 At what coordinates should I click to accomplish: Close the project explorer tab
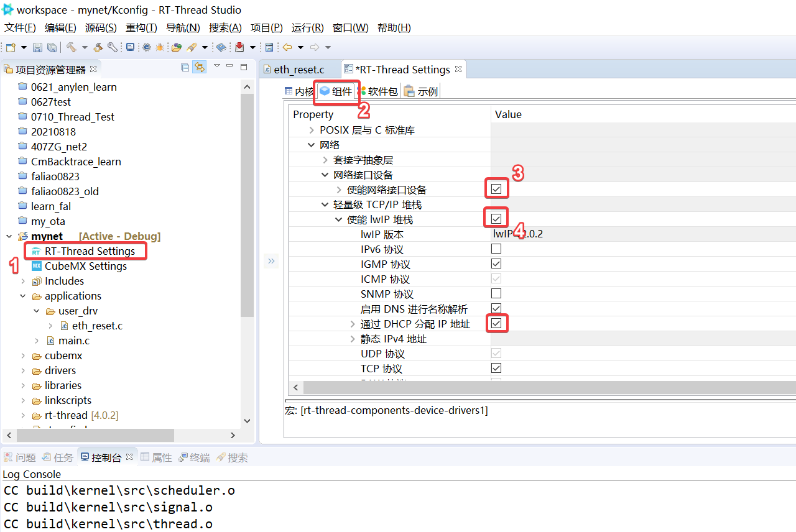coord(93,69)
